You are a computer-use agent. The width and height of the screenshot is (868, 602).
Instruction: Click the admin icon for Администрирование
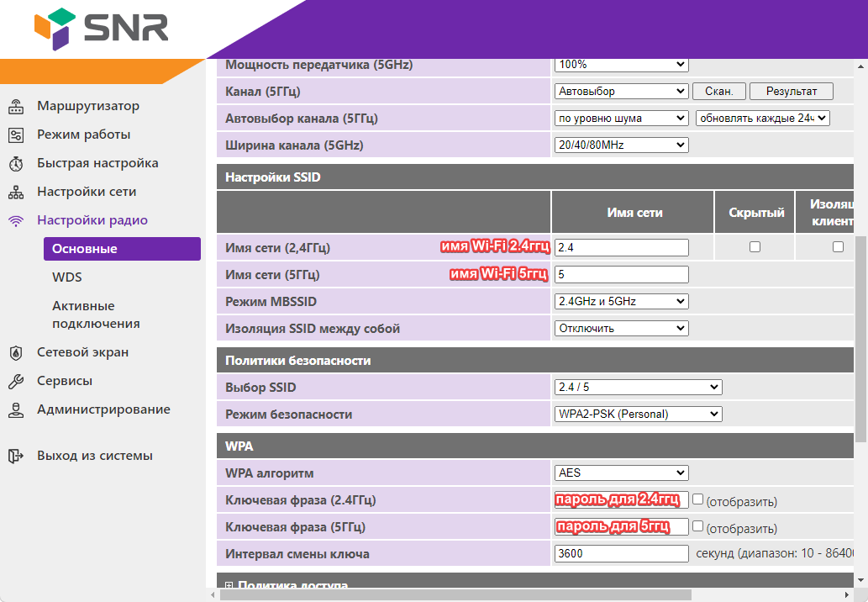click(x=16, y=409)
